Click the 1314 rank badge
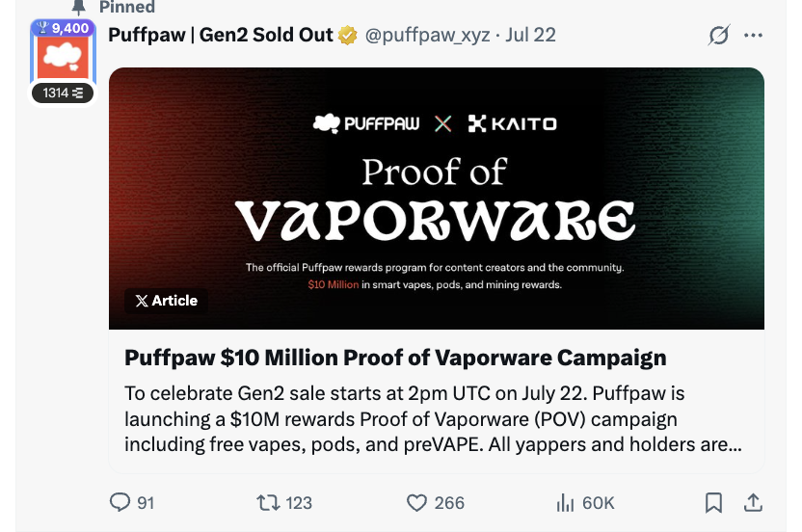Viewport: 802px width, 532px height. (63, 93)
